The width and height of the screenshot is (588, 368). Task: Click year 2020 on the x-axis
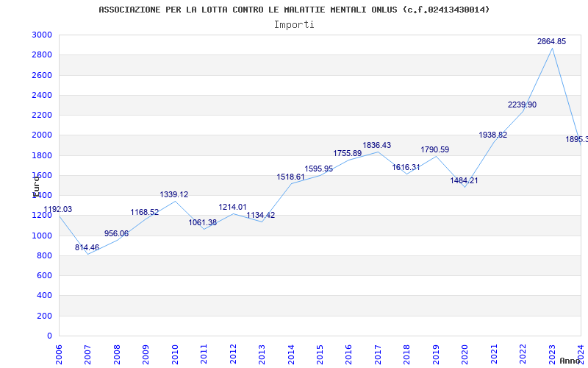click(x=465, y=353)
